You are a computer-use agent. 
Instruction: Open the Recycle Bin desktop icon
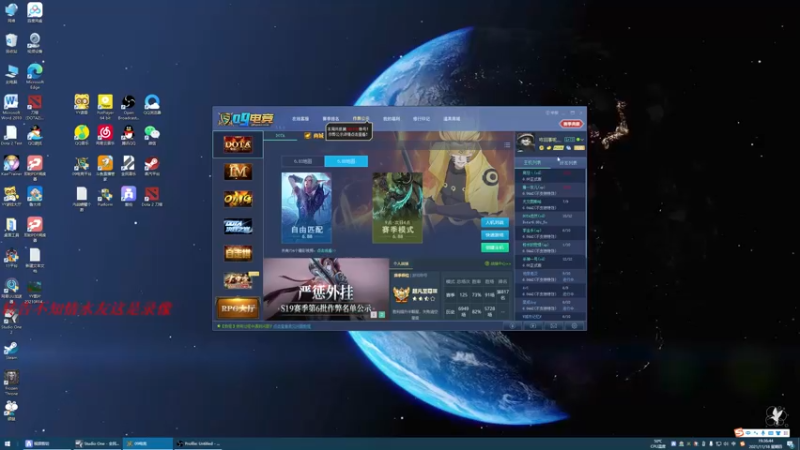click(x=11, y=44)
